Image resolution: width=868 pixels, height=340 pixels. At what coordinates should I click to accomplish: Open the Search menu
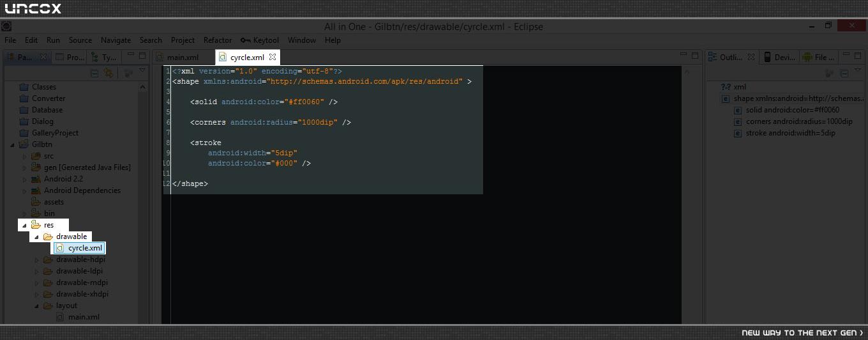151,40
